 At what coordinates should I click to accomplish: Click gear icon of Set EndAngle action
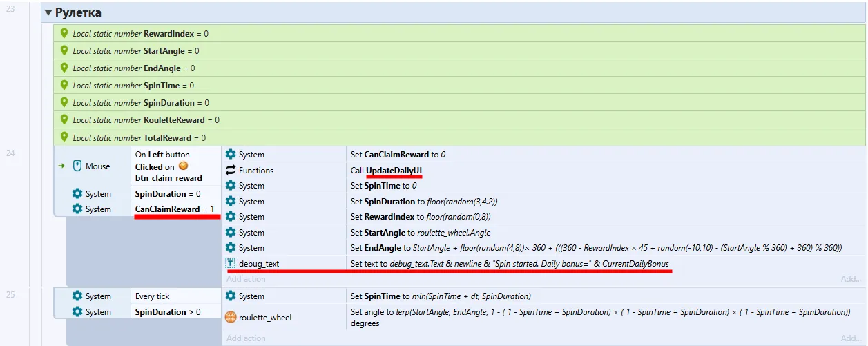[x=231, y=247]
